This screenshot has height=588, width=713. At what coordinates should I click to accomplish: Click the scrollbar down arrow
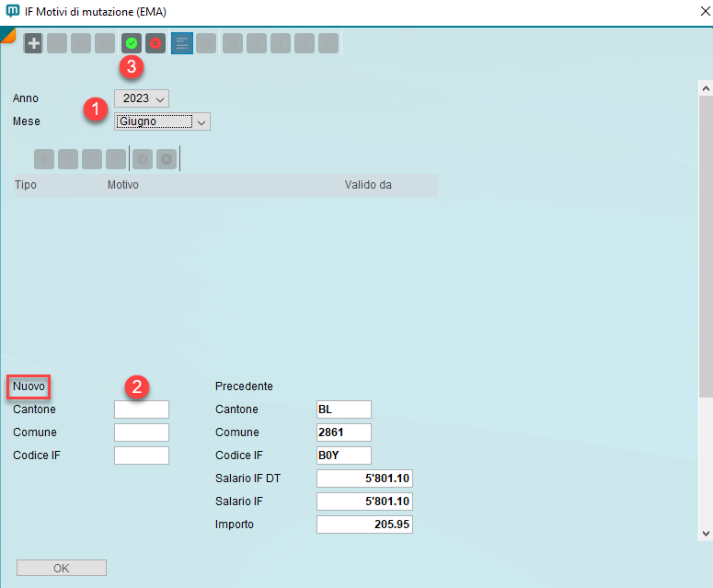point(706,533)
